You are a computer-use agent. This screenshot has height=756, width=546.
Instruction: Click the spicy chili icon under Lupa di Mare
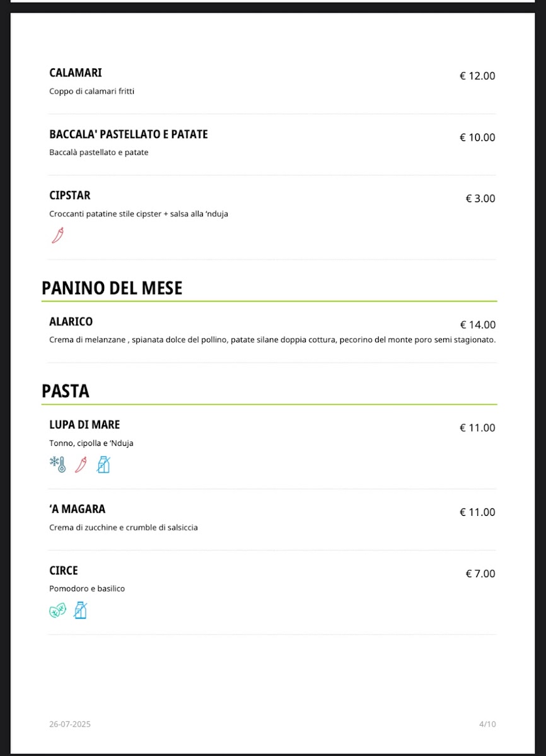[x=80, y=465]
